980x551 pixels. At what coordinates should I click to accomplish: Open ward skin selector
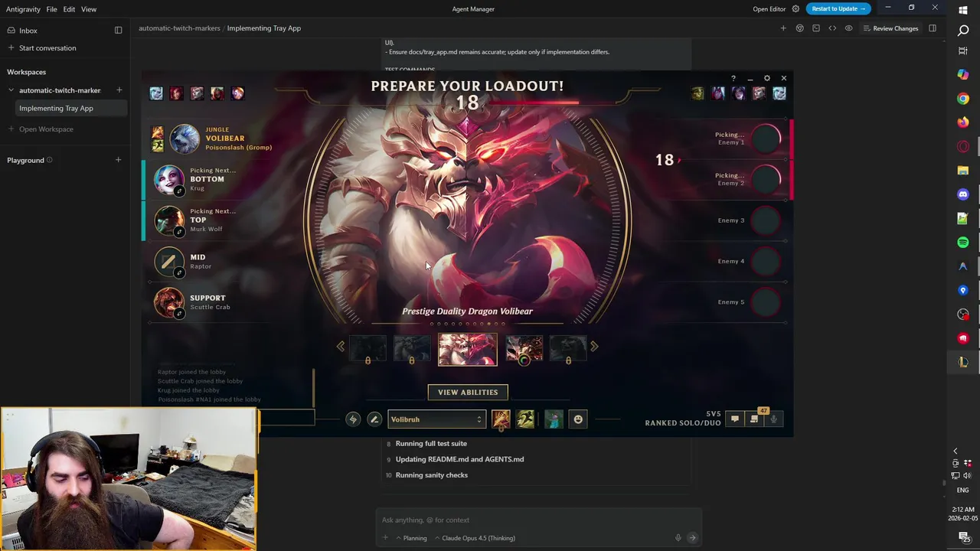point(554,419)
